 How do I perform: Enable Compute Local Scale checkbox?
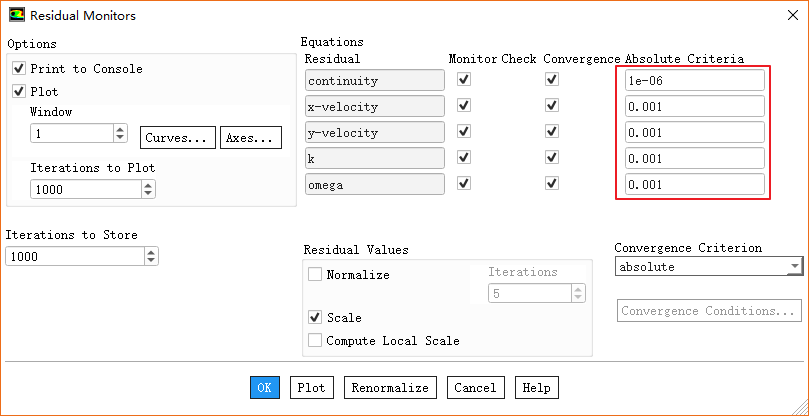pyautogui.click(x=316, y=341)
